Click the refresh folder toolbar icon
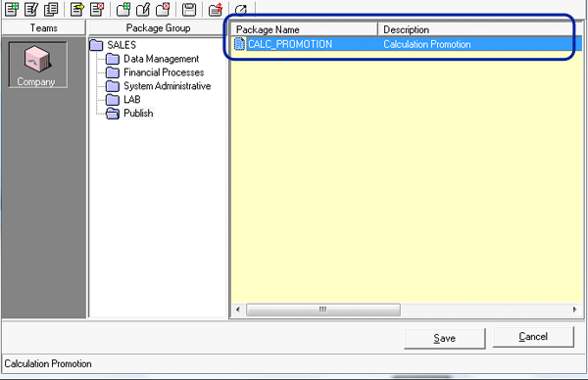Screen dimensions: 588x380 (x=216, y=10)
